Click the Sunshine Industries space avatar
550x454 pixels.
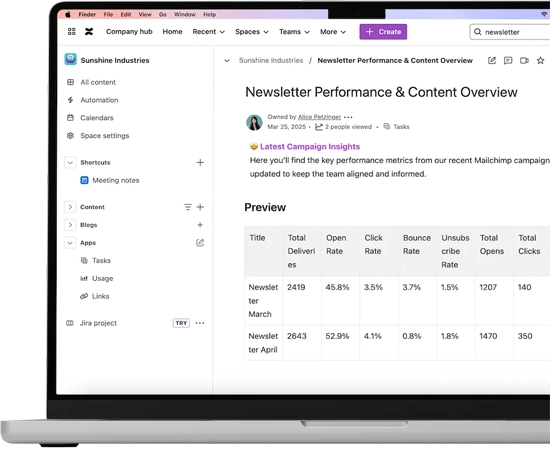pos(71,59)
